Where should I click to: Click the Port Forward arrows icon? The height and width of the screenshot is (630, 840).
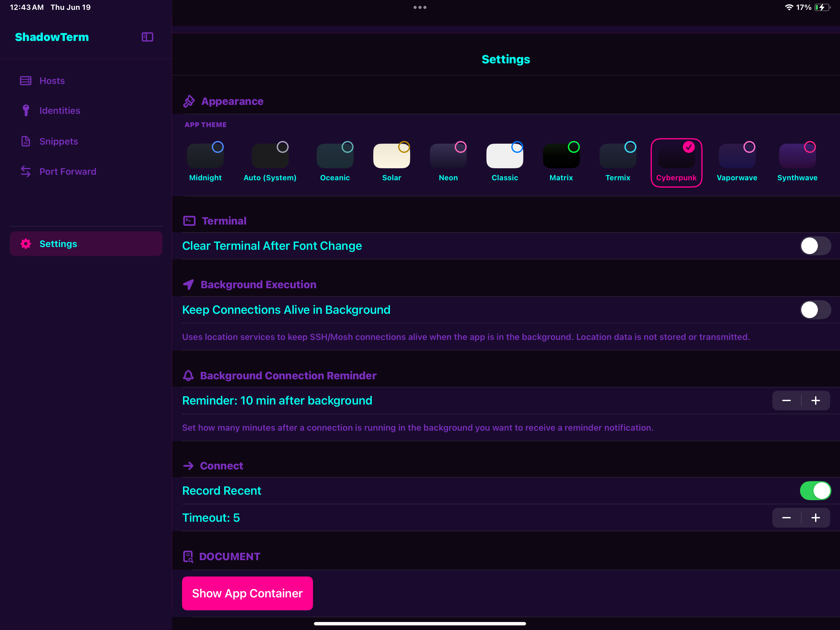pos(26,171)
